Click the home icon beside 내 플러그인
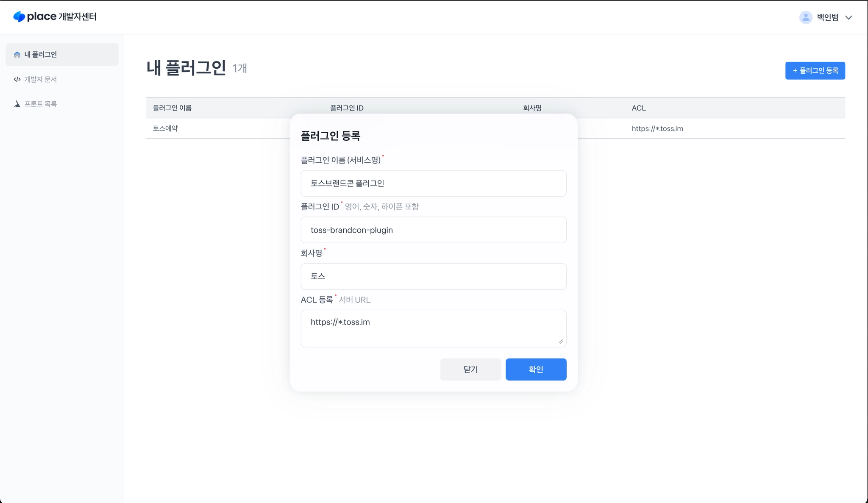868x503 pixels. coord(17,55)
